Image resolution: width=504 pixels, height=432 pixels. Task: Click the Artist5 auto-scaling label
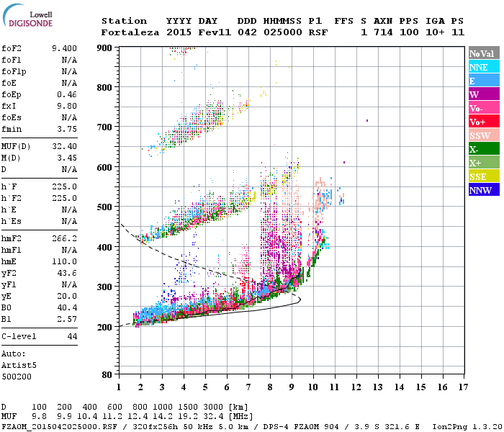[19, 366]
